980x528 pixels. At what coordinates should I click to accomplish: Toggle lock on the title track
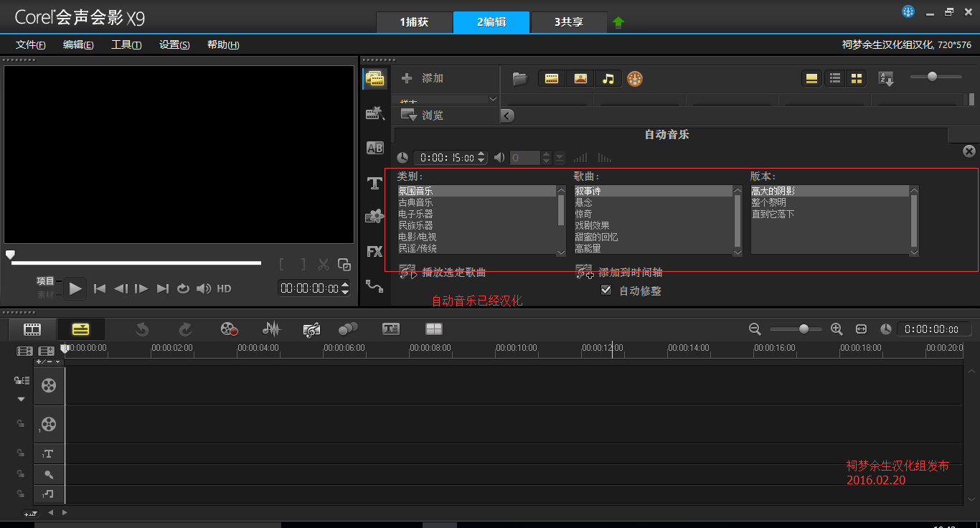(21, 453)
